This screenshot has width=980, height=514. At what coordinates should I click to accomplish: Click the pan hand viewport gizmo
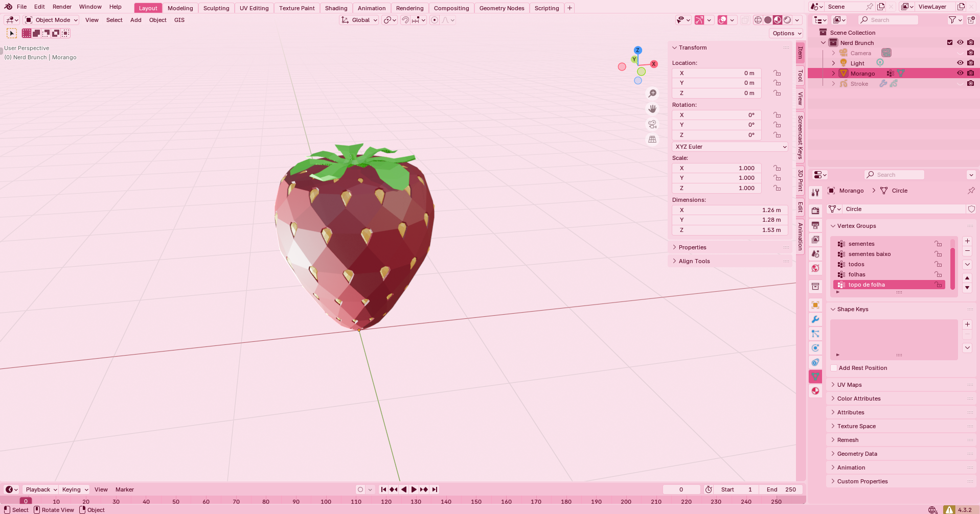pos(652,109)
